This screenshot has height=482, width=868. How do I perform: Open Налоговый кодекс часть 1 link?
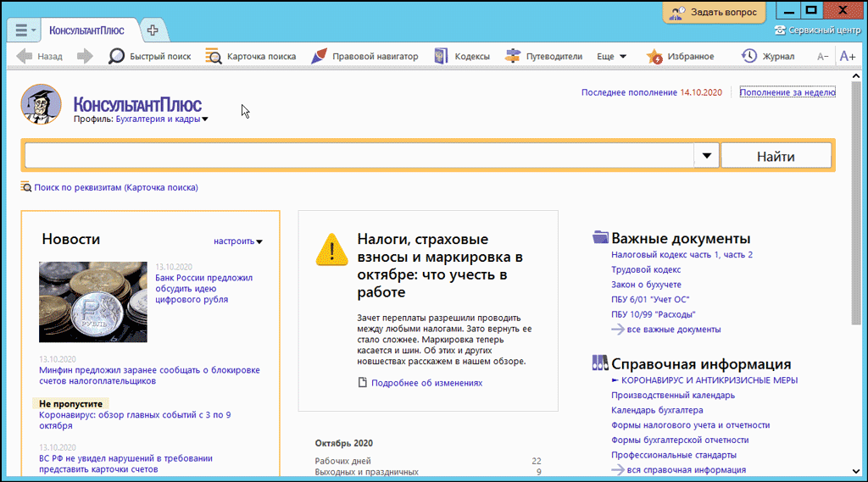[665, 255]
